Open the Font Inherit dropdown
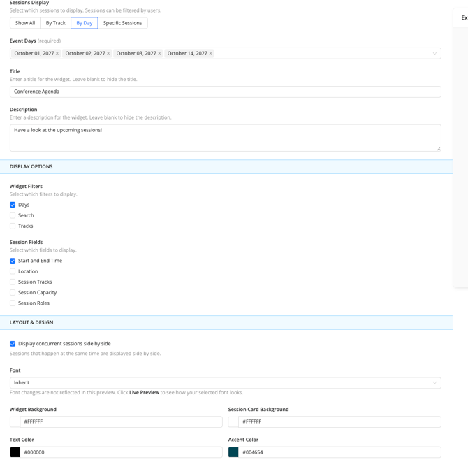Viewport: 468px width, 476px height. pyautogui.click(x=226, y=382)
